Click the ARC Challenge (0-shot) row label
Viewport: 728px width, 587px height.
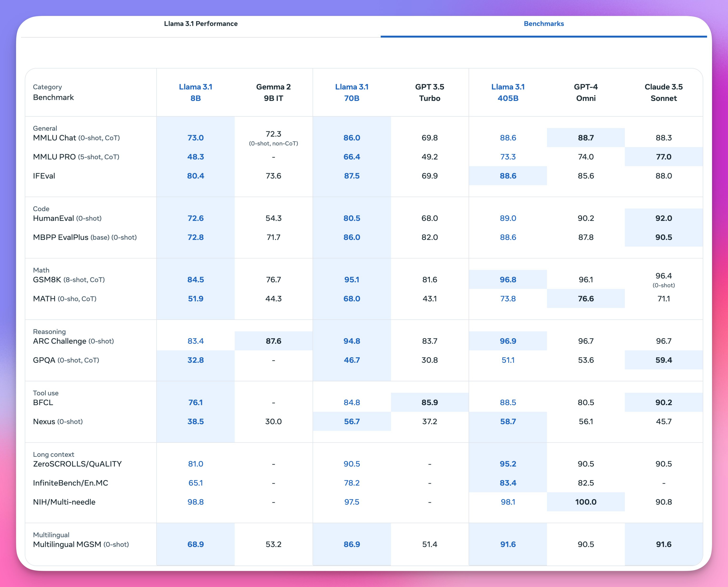tap(73, 341)
